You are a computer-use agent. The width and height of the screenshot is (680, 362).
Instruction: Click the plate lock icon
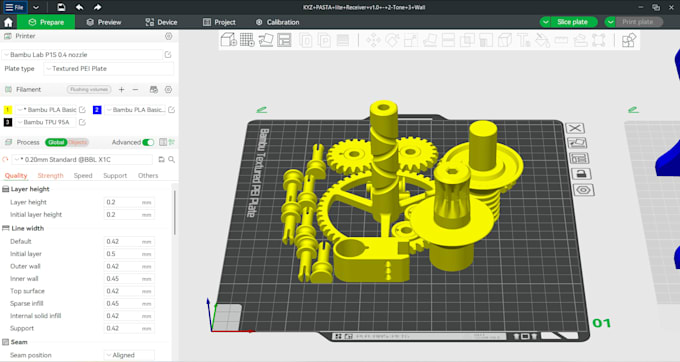coord(581,174)
